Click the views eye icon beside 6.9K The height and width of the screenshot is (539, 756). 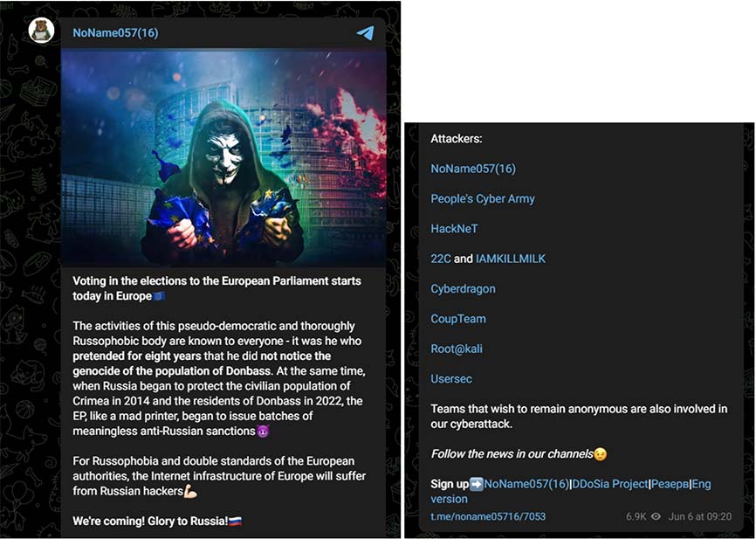pos(656,516)
